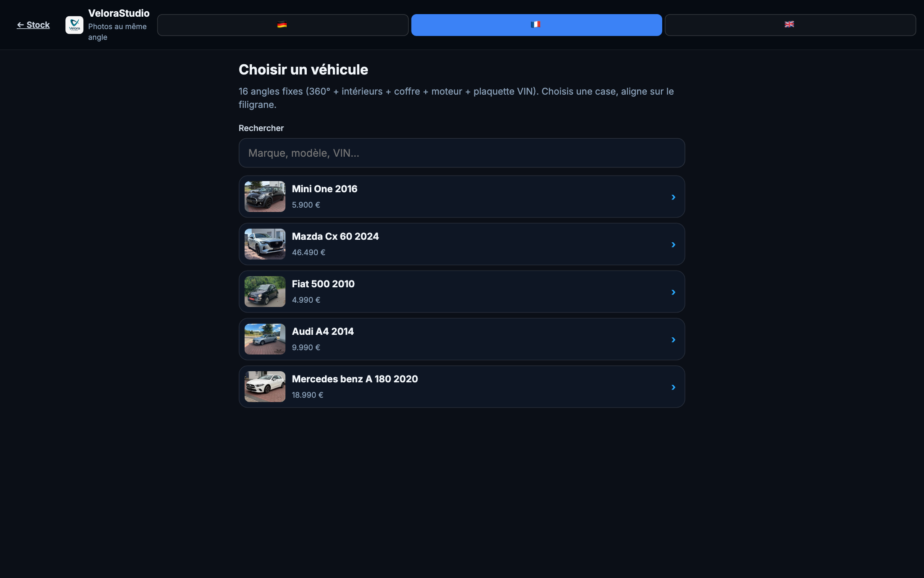Go back to Stock
The image size is (924, 578).
pos(33,25)
